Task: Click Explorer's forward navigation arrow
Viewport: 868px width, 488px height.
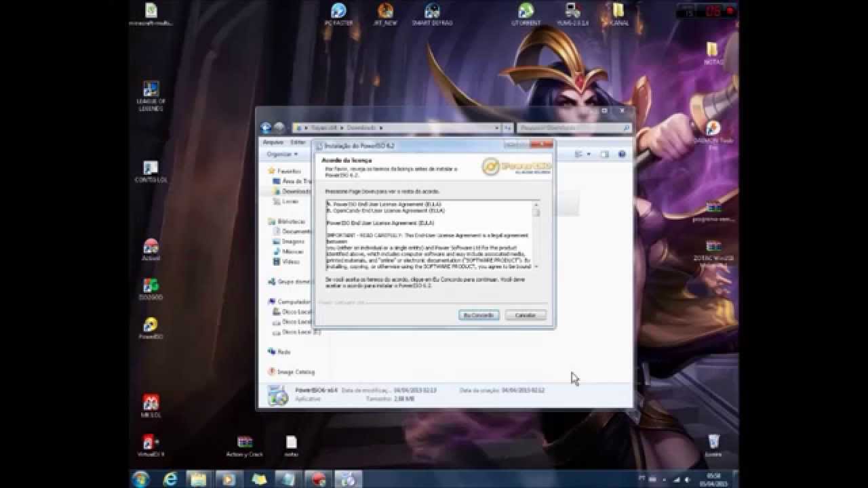Action: click(278, 127)
